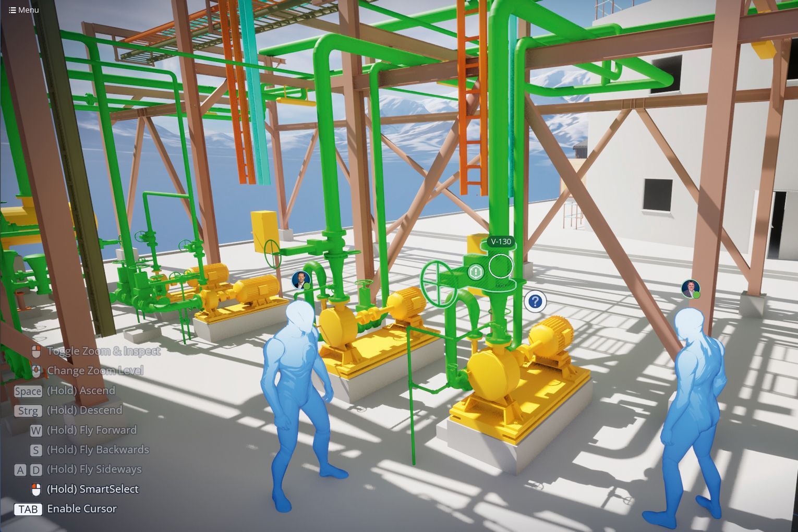
Task: Click the A key hint for Fly Sideways
Action: (20, 470)
